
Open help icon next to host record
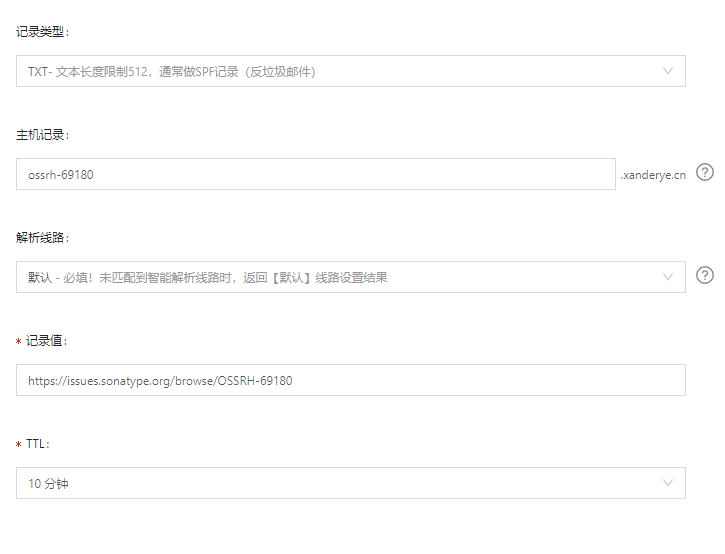(705, 172)
